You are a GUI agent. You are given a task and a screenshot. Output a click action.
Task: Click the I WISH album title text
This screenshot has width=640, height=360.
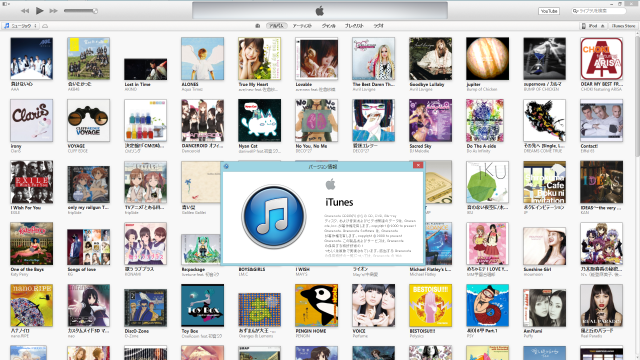[x=302, y=269]
